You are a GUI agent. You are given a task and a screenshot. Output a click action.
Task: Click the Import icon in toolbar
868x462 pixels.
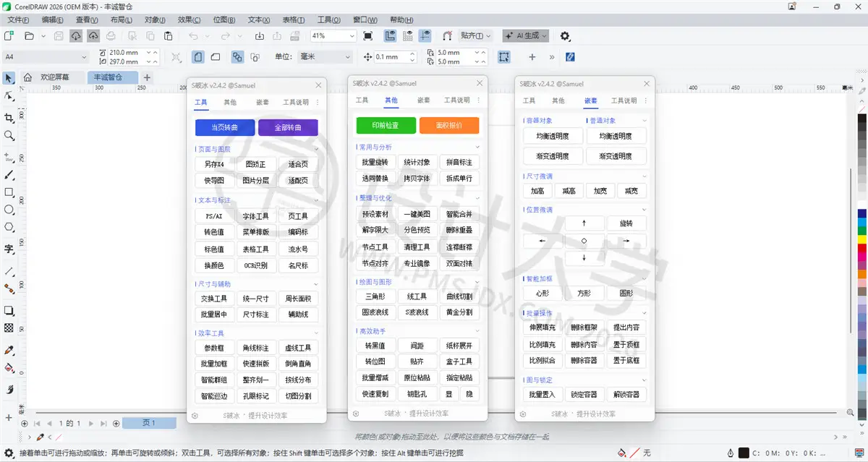(x=260, y=35)
